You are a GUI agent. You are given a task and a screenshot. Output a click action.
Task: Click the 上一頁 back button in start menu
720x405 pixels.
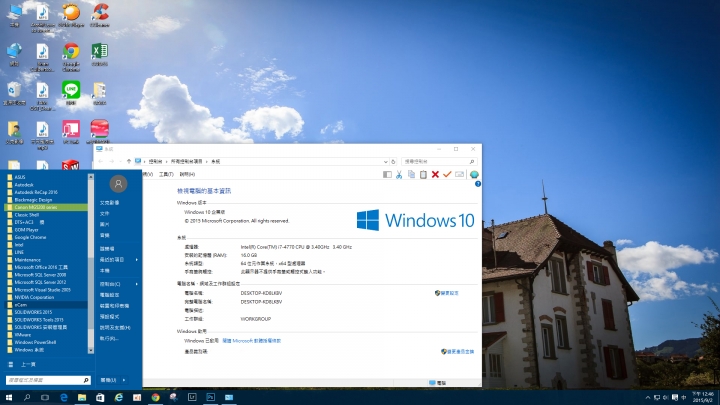(x=28, y=364)
